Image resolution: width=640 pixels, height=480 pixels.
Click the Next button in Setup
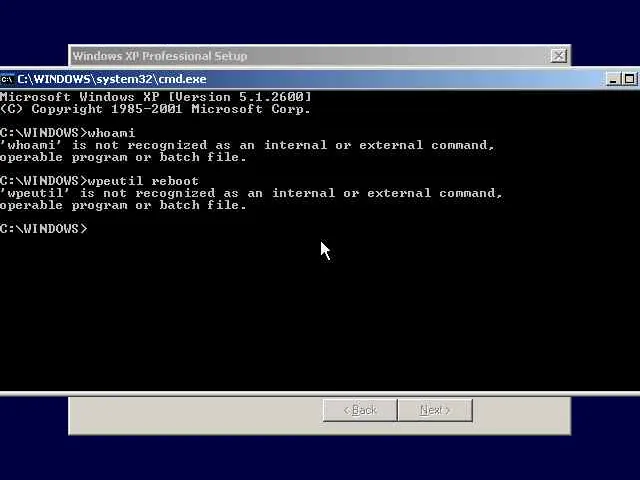coord(435,410)
